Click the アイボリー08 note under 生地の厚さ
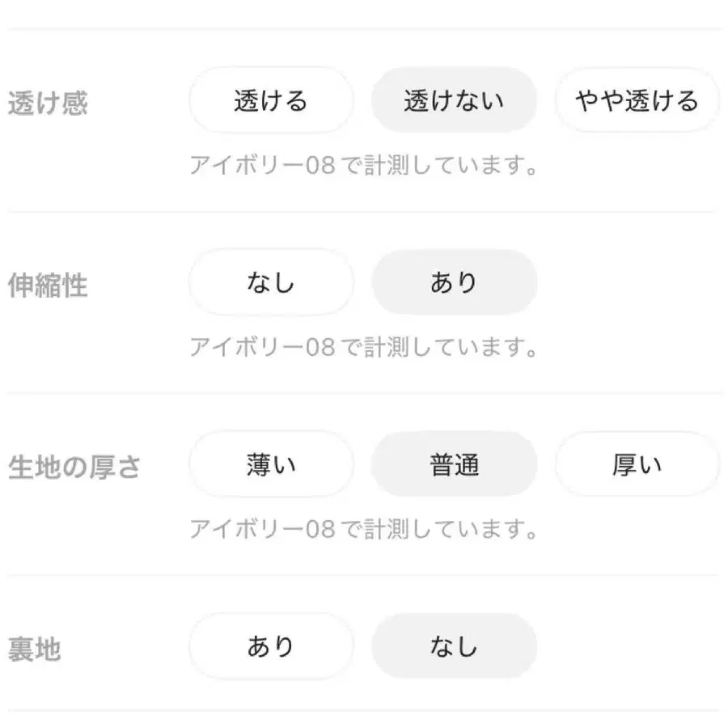This screenshot has height=728, width=728. 363,530
